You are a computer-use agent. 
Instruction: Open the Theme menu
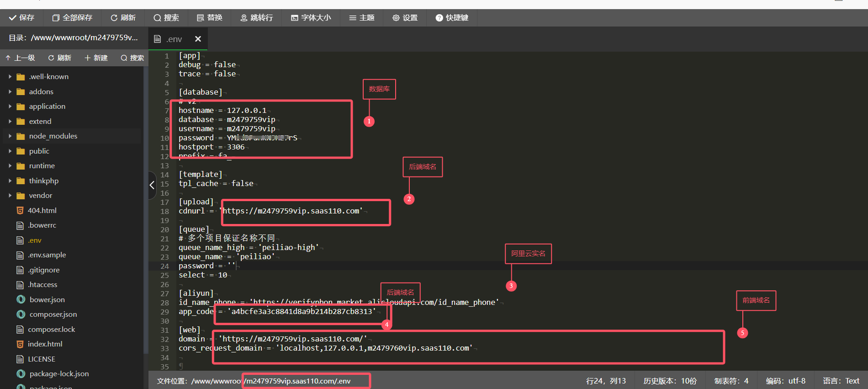(361, 18)
